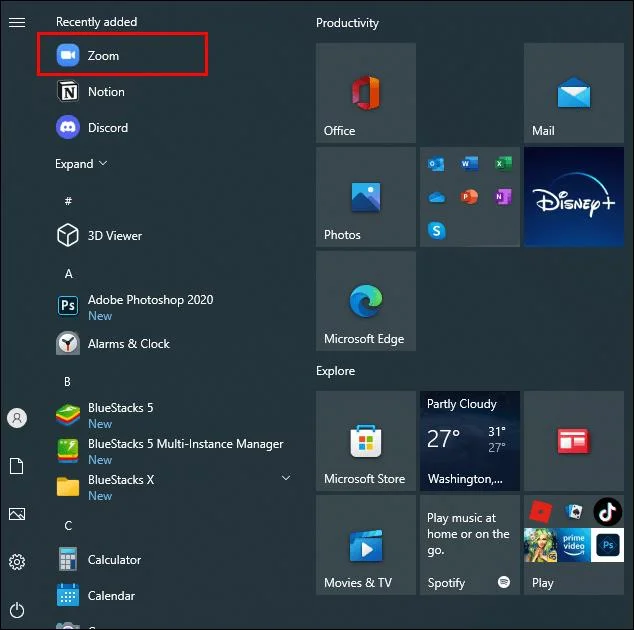Open the Calendar app icon
This screenshot has width=634, height=630.
68,595
